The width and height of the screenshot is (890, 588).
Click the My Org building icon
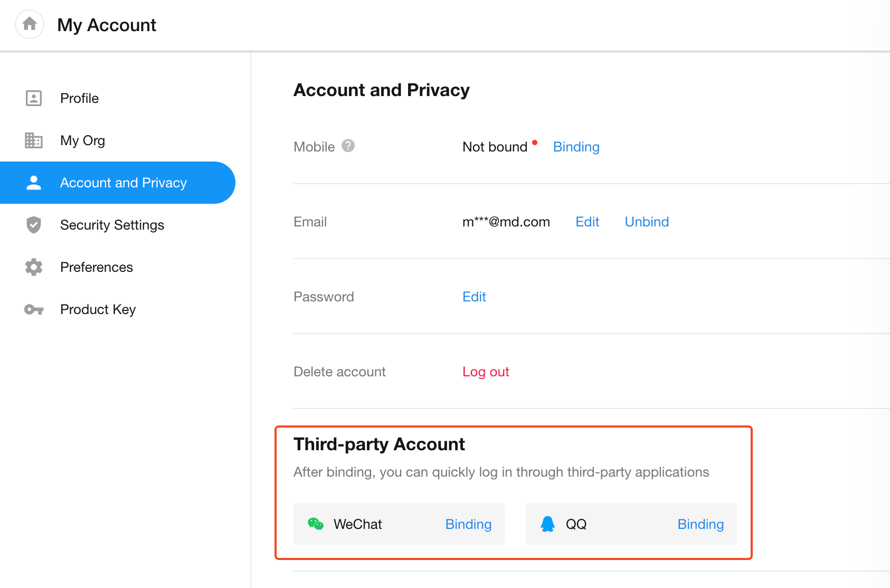[34, 140]
